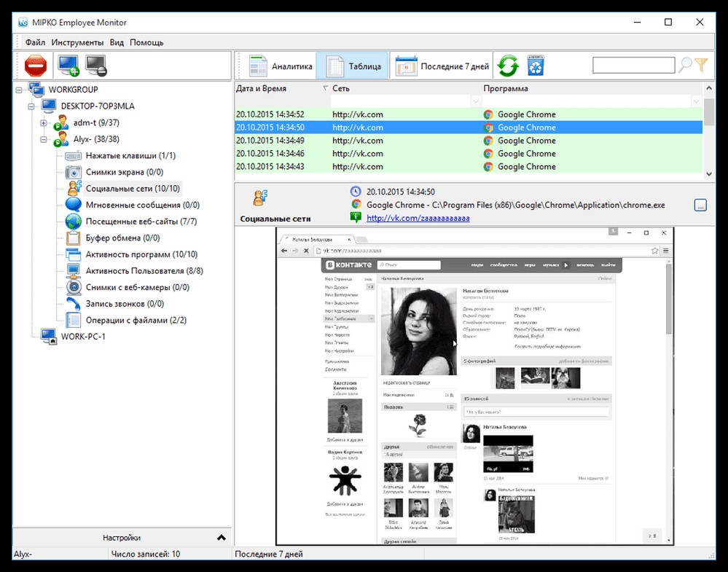Click the keyboard icon for Нажатые клавиши
The height and width of the screenshot is (572, 728).
pos(74,156)
